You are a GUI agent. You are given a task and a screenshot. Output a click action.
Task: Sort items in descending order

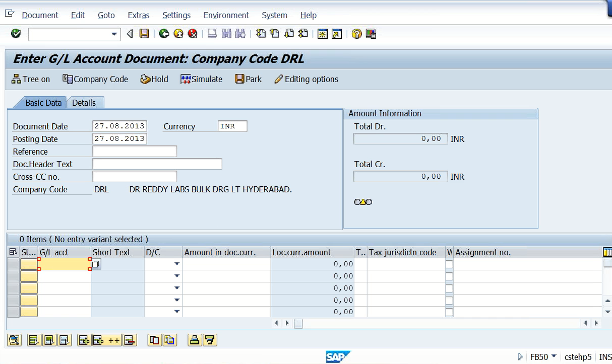tap(210, 340)
